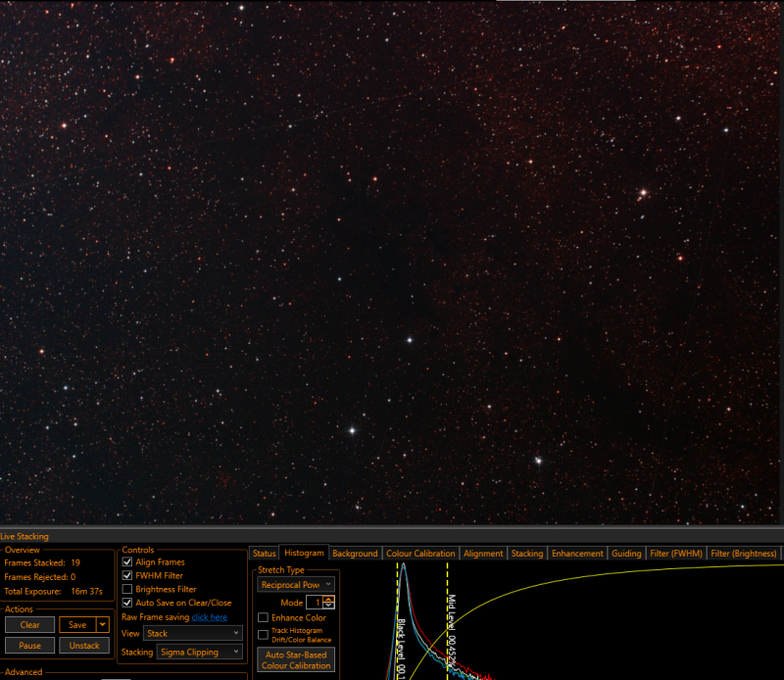Screen dimensions: 784x680
Task: Open the Stretch Type Reciprocal Pow dropdown
Action: pyautogui.click(x=296, y=585)
